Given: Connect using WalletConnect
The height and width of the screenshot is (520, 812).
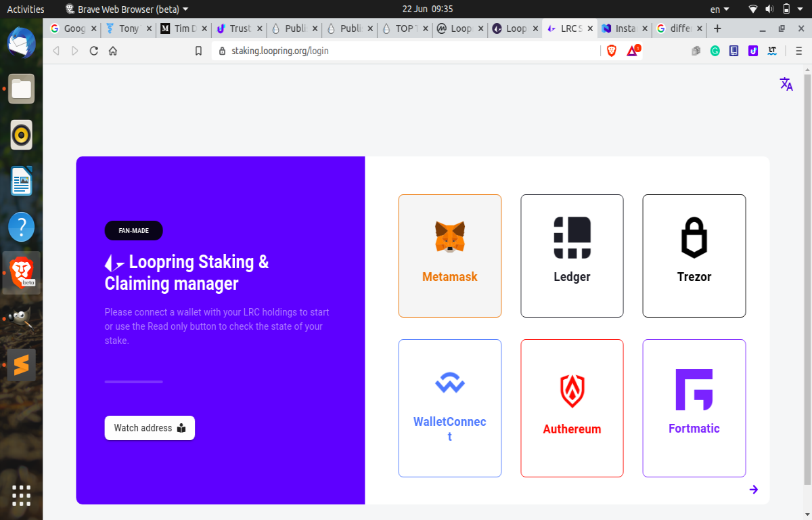Looking at the screenshot, I should (x=450, y=408).
